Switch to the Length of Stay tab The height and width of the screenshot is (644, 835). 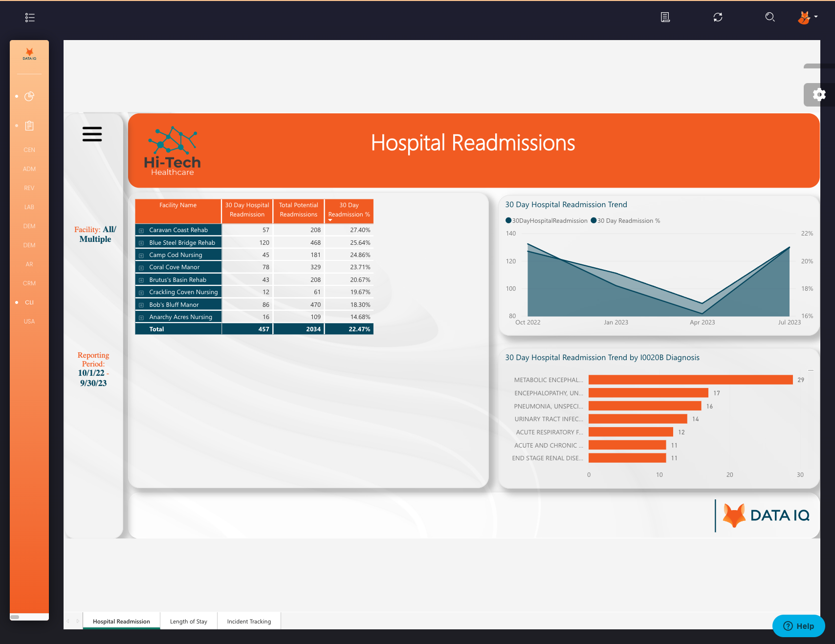pos(189,621)
